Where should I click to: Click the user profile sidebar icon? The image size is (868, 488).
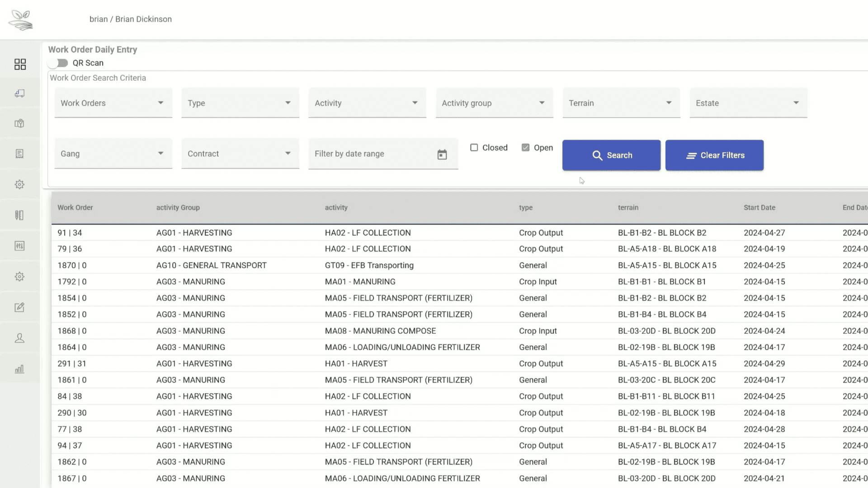19,338
